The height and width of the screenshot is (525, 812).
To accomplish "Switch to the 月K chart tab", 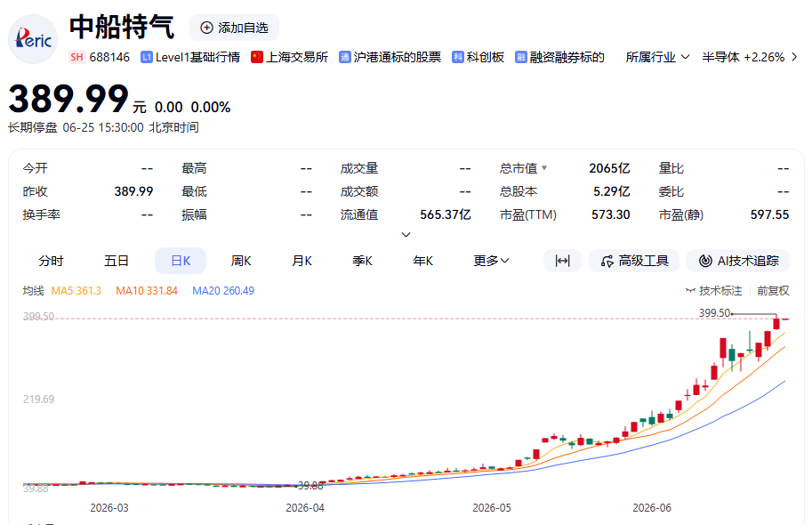I will [301, 261].
